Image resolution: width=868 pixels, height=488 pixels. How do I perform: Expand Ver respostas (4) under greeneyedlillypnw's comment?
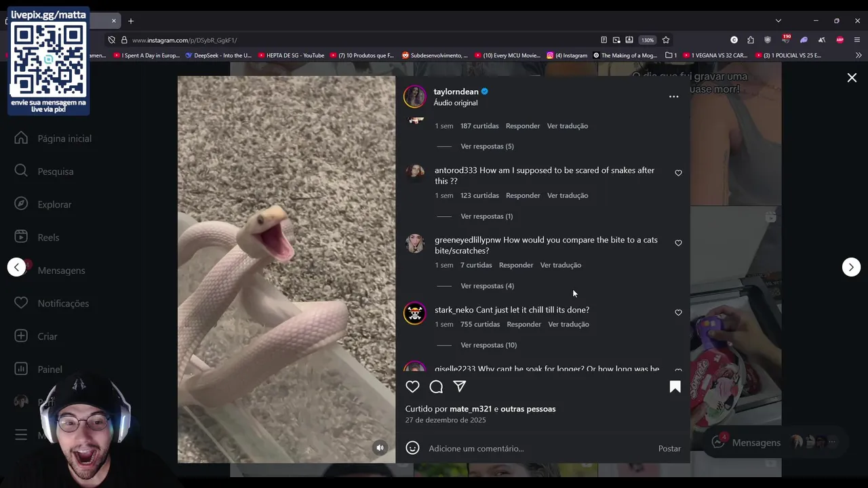tap(487, 286)
